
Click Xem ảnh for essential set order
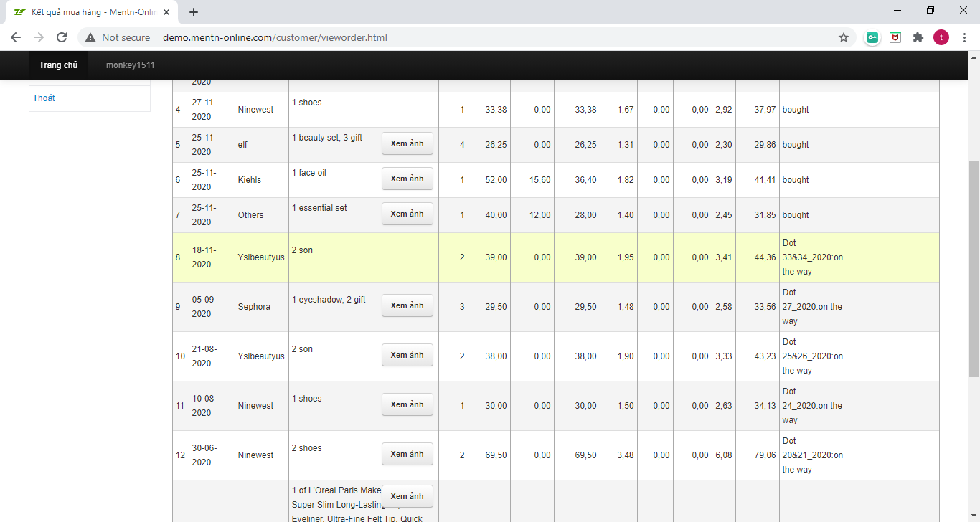[x=407, y=214]
